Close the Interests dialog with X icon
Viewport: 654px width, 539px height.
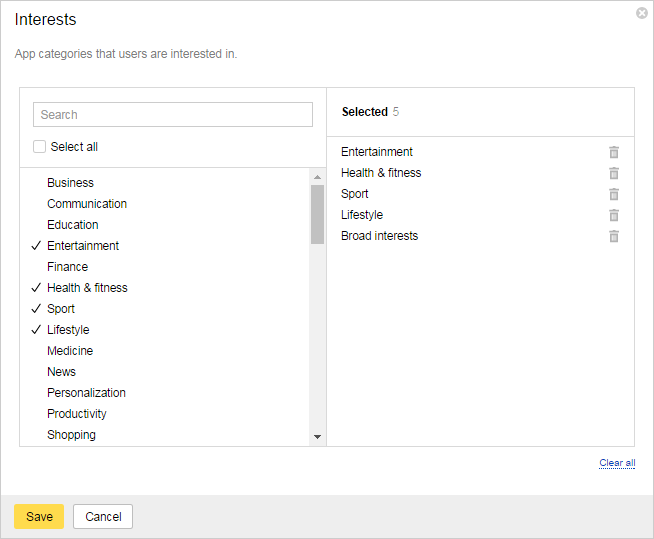click(x=641, y=13)
